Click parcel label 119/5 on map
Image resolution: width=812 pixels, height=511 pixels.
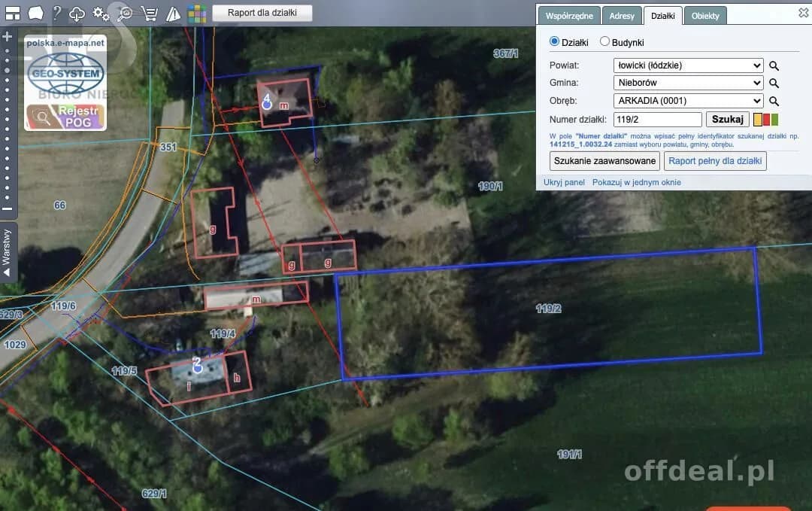click(x=124, y=371)
